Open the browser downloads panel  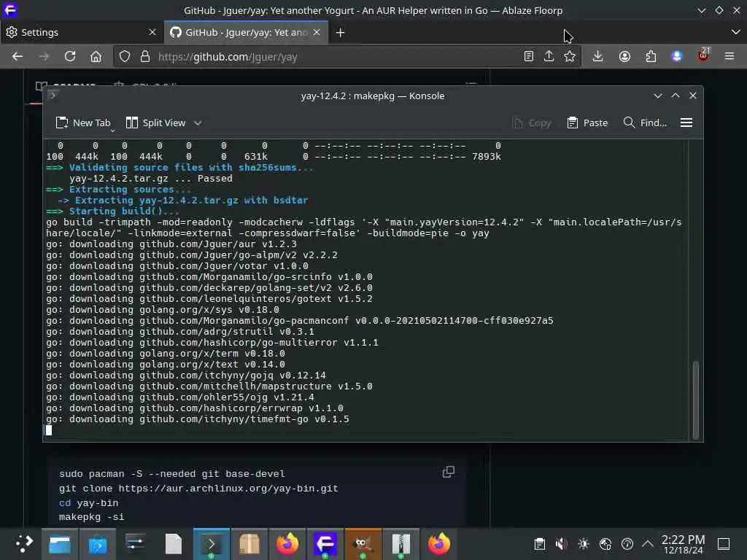pos(597,57)
